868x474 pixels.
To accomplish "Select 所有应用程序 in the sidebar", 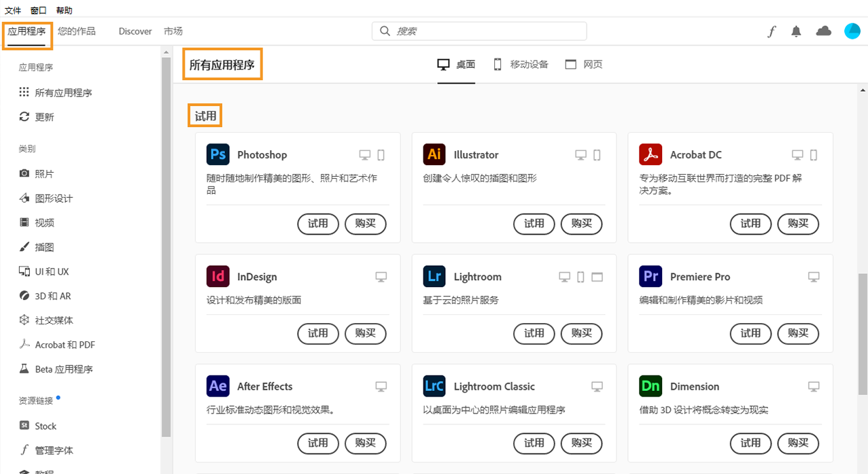I will (x=56, y=92).
